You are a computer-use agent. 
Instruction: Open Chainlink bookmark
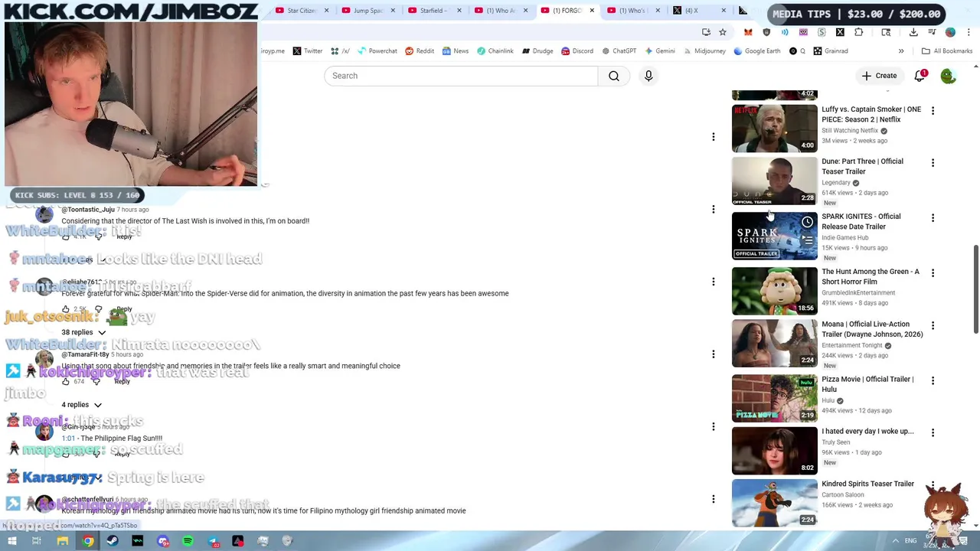tap(495, 51)
